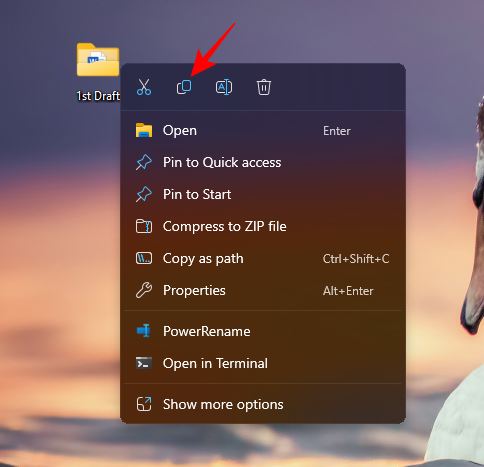Click the zipped folder icon beside Compress
Viewport: 484px width, 467px height.
(x=144, y=226)
